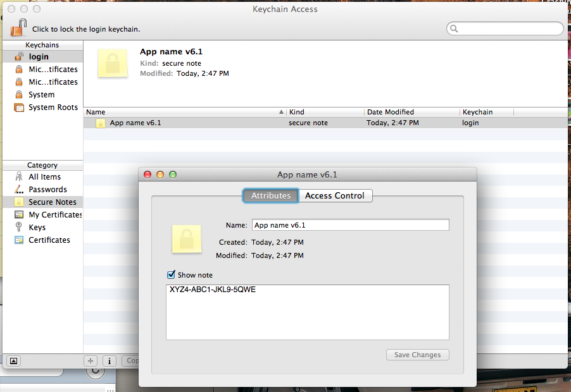Sort by the Name column header
Viewport: 571px width, 392px height.
coord(185,112)
